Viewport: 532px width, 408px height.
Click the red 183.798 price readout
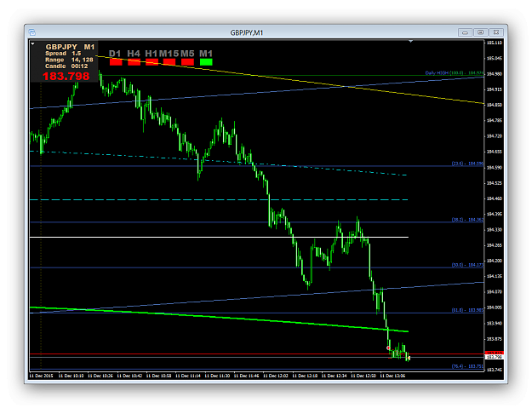(66, 76)
